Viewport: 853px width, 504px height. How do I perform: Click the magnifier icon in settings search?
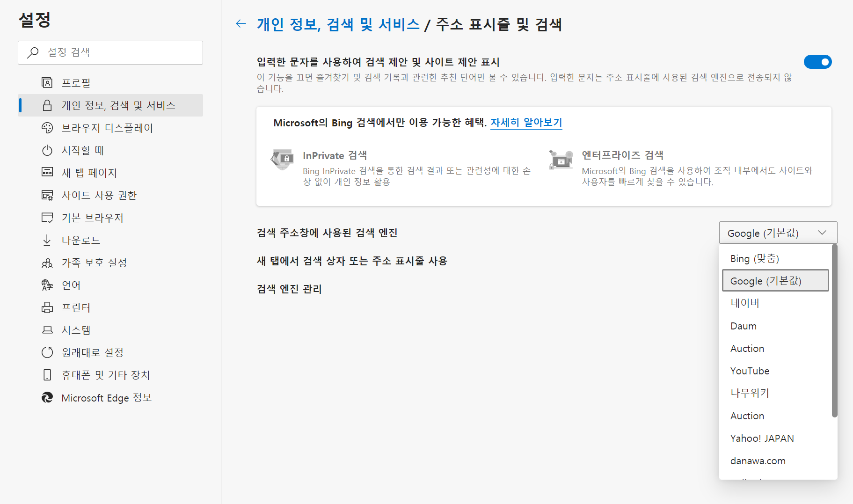(x=33, y=52)
